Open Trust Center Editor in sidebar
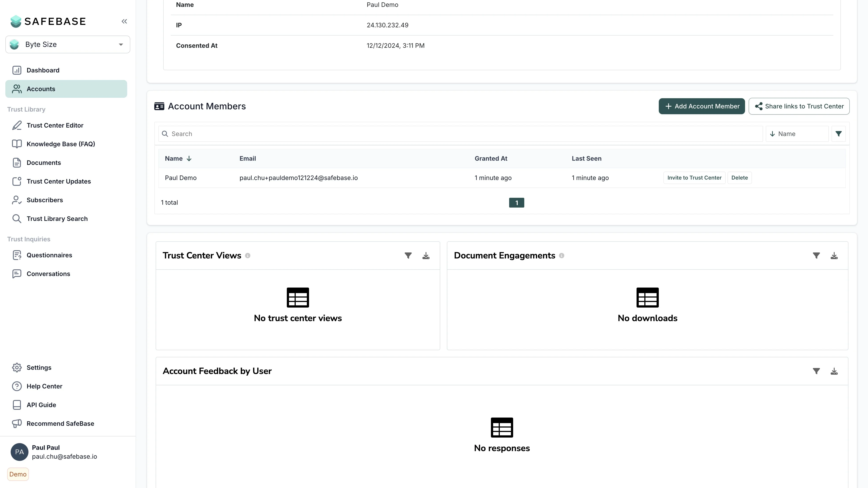Viewport: 868px width, 488px height. pyautogui.click(x=55, y=125)
